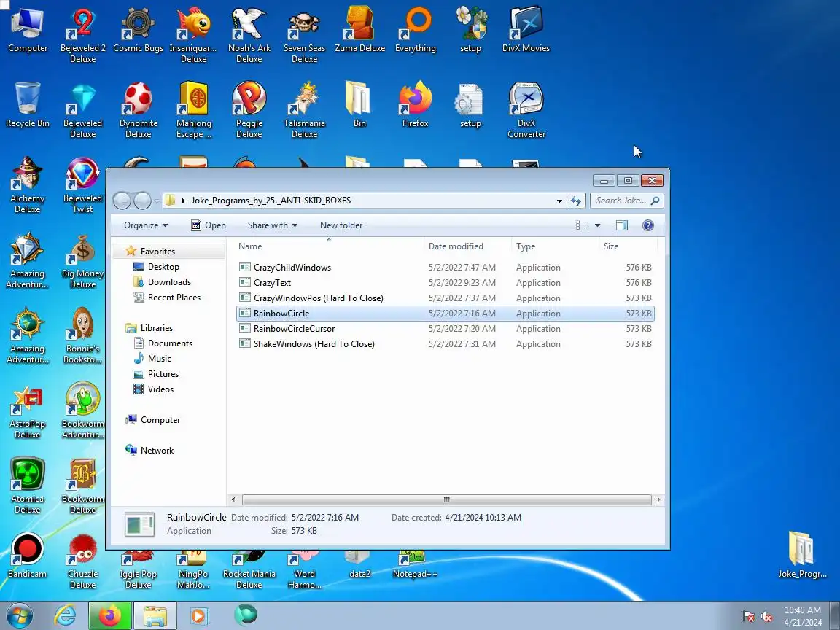
Task: Launch Insaniquarium Deluxe shortcut
Action: point(193,34)
